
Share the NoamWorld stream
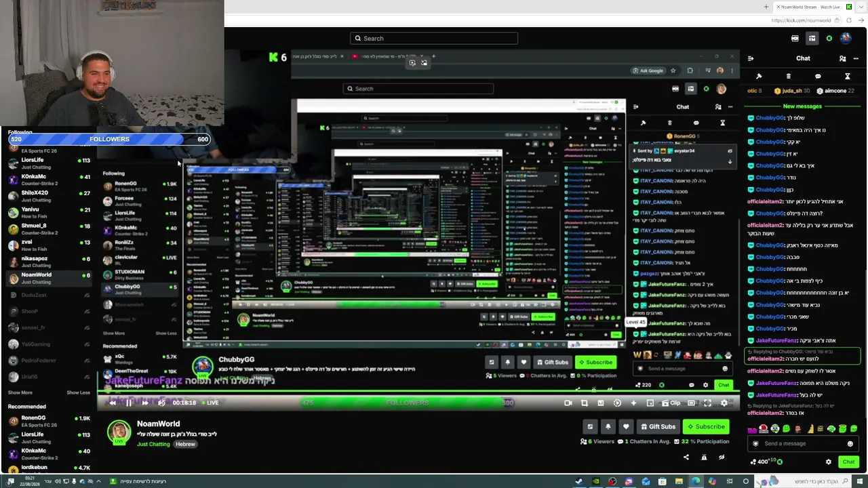686,457
